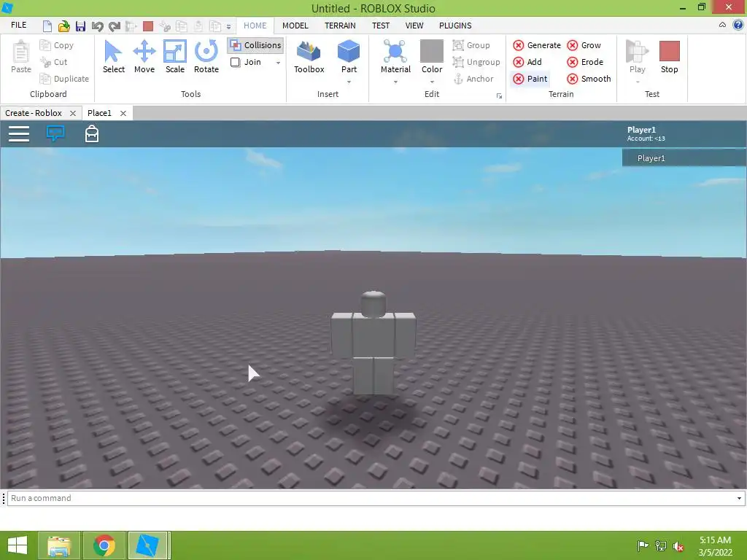Switch to the TEST ribbon tab
Viewport: 747px width, 560px height.
pos(381,26)
